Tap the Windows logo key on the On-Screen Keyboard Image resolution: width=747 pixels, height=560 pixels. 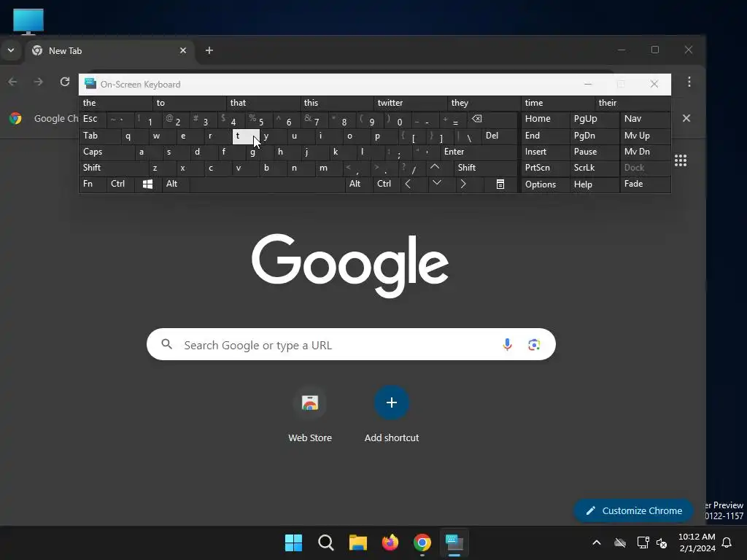click(x=147, y=184)
